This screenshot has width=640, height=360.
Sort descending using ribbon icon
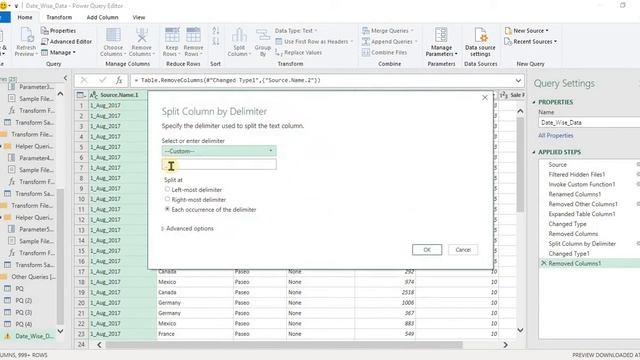tap(216, 42)
